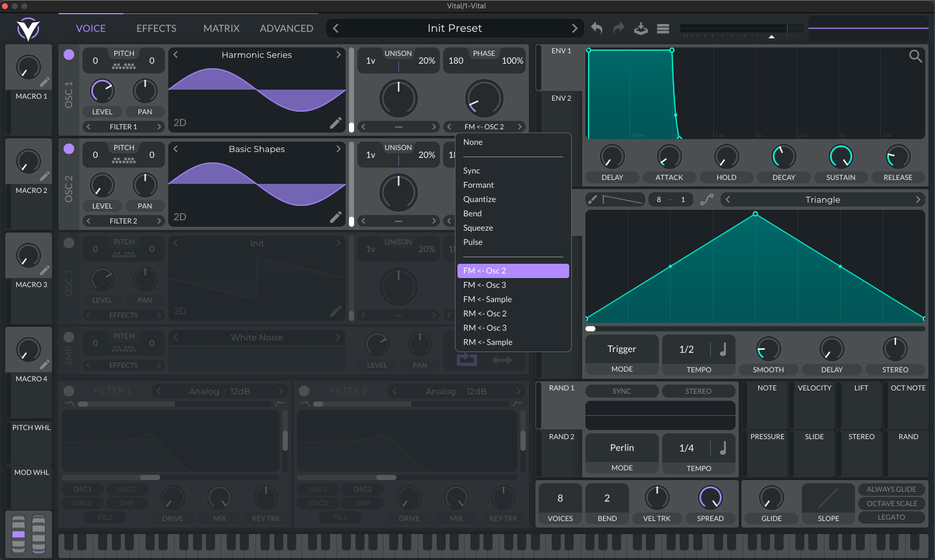
Task: Select next wavetable after Harmonic Series
Action: coord(338,55)
